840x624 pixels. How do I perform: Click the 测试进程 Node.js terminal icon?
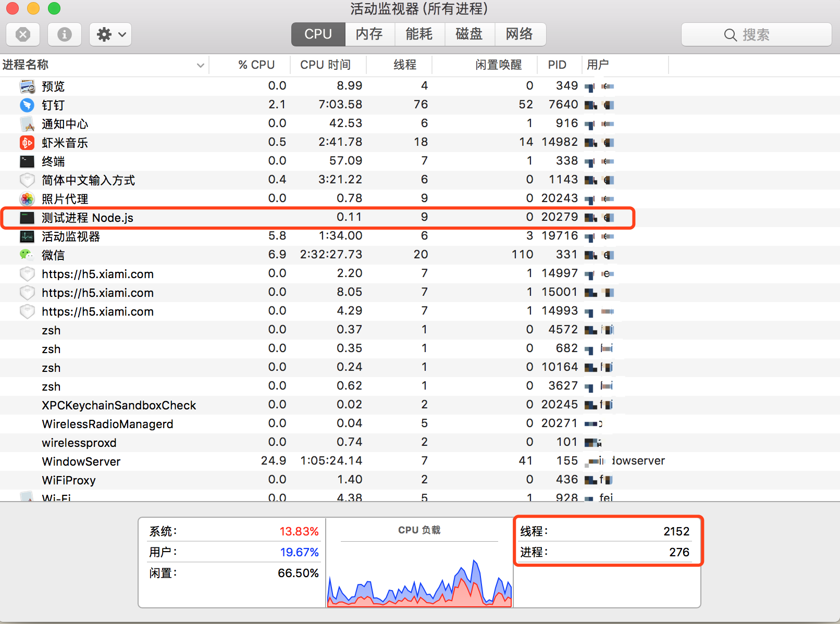[x=27, y=218]
